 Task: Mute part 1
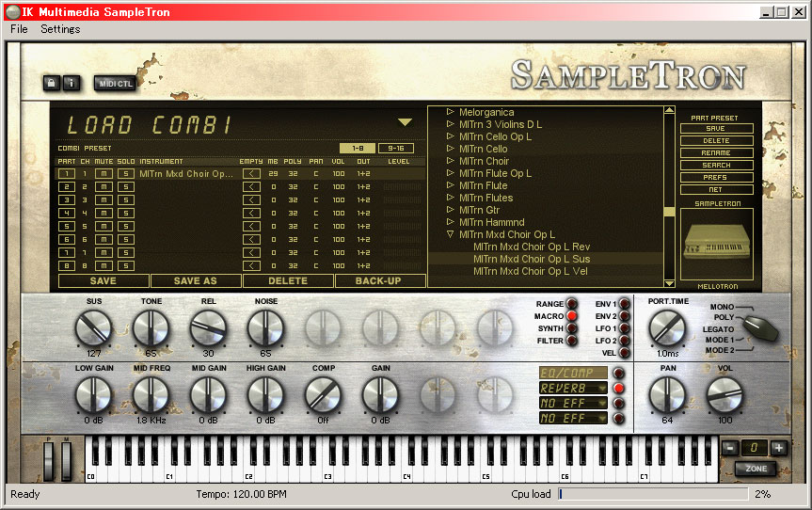(104, 174)
